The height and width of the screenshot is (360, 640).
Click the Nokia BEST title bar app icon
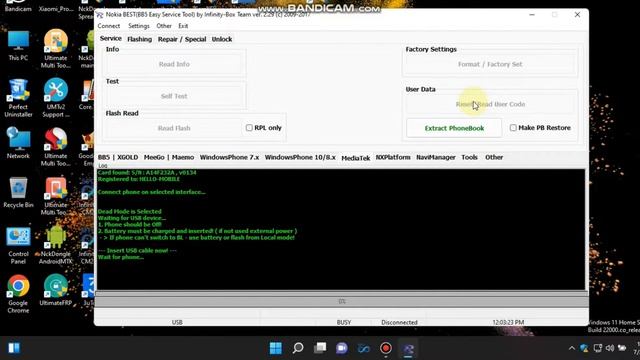coord(100,15)
